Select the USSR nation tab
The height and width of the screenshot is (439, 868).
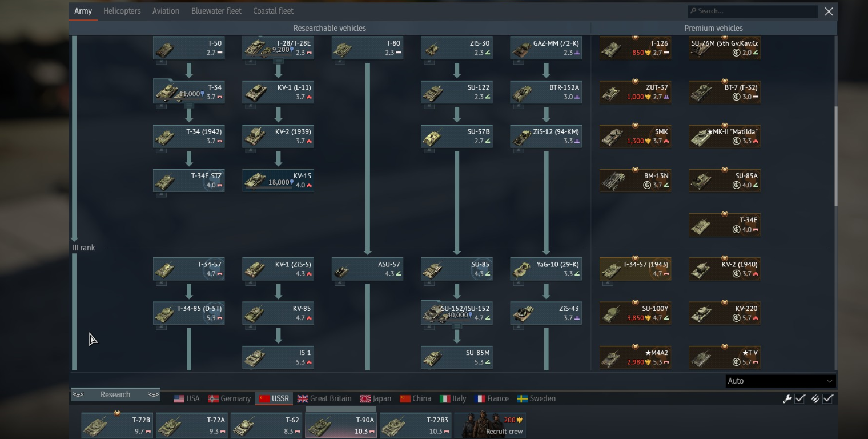[x=274, y=398]
